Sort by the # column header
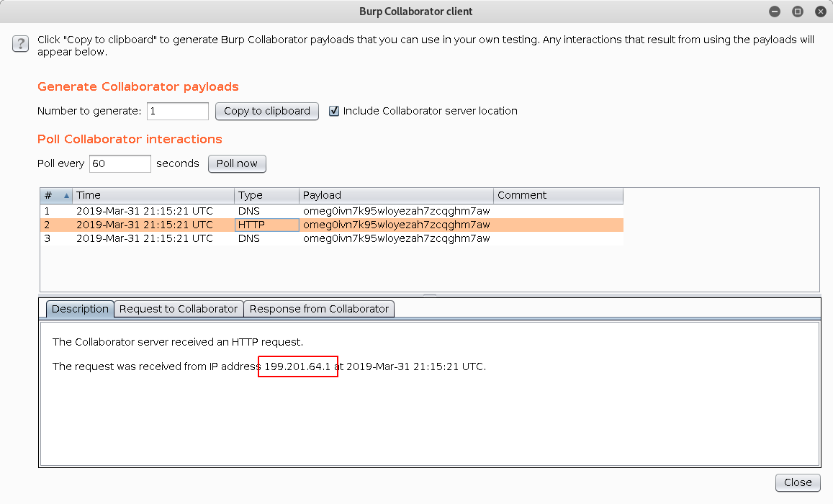 point(56,195)
